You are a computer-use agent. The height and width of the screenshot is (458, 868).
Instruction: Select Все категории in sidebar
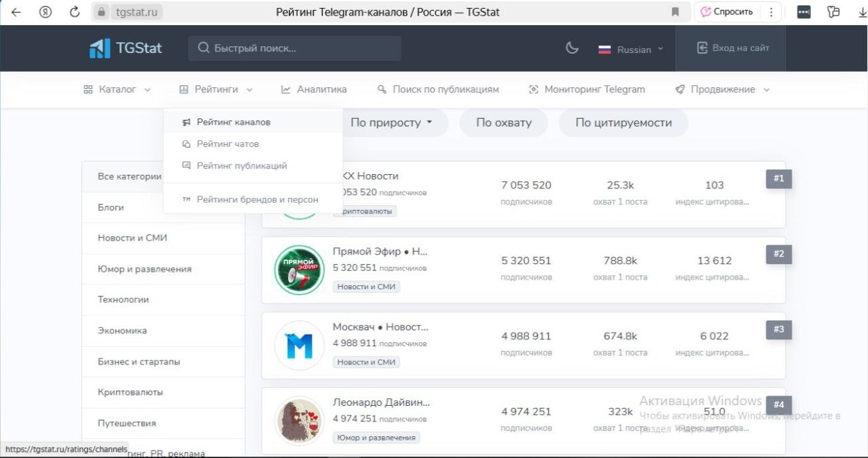click(130, 176)
